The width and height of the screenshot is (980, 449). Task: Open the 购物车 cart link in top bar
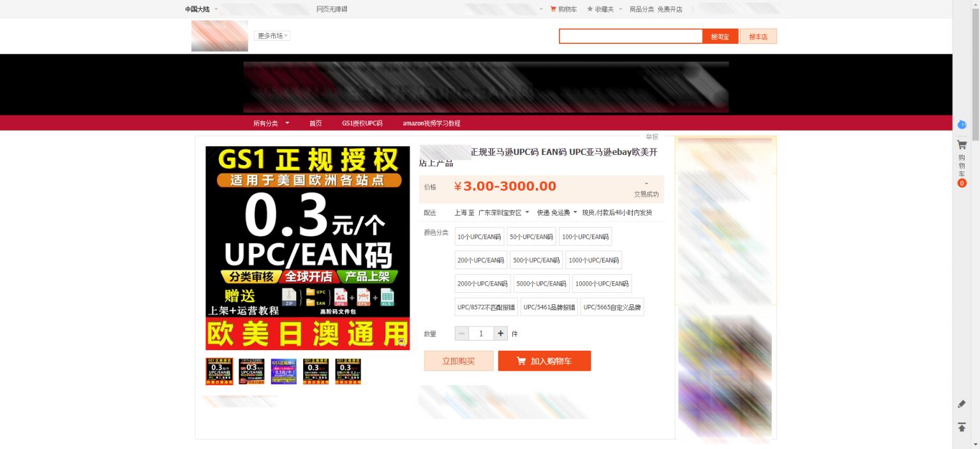(x=563, y=9)
